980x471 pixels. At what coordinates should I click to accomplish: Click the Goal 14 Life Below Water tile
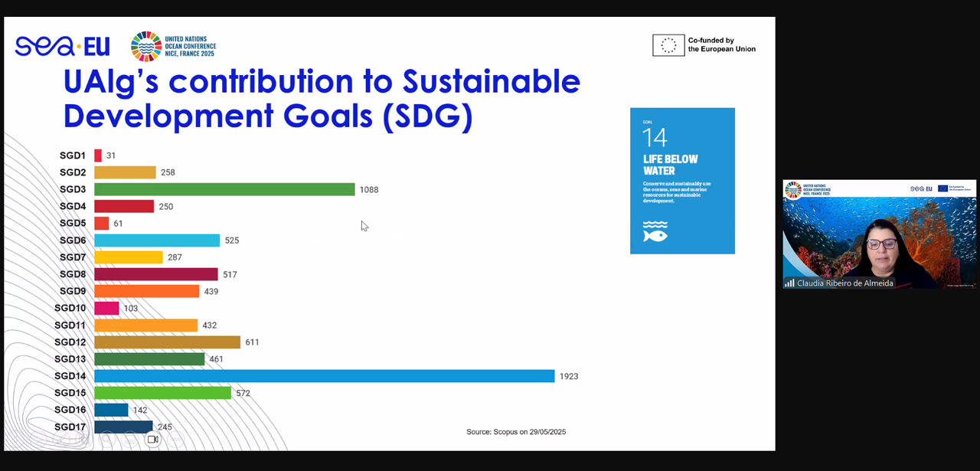(682, 181)
